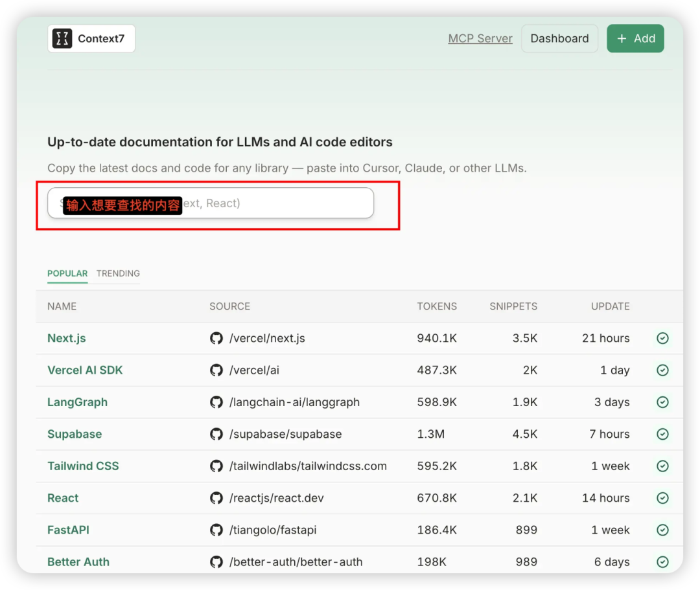Image resolution: width=700 pixels, height=590 pixels.
Task: Click the /reactjs/react.dev source path
Action: 276,498
